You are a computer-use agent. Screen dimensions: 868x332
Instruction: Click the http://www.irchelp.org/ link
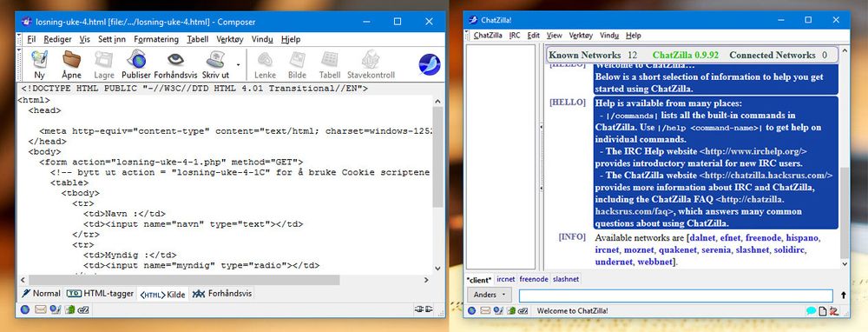click(x=753, y=151)
